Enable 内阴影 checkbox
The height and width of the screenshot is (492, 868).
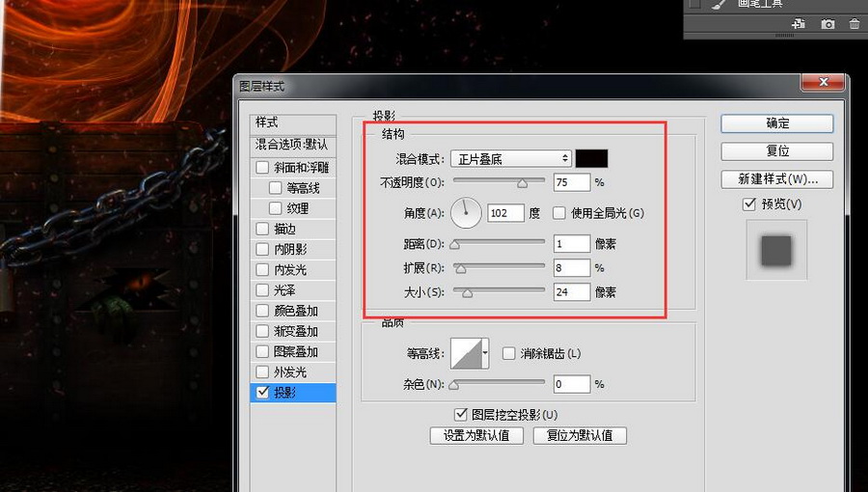pyautogui.click(x=262, y=249)
